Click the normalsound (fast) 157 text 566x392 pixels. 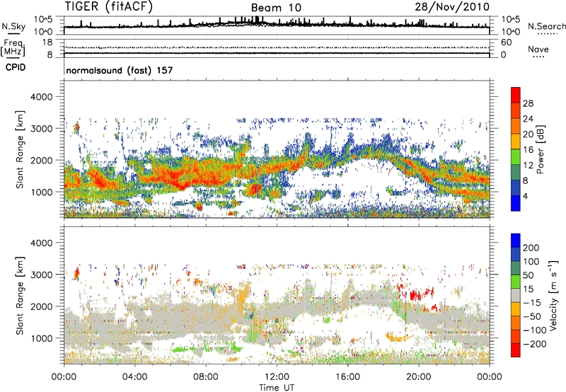click(x=120, y=70)
